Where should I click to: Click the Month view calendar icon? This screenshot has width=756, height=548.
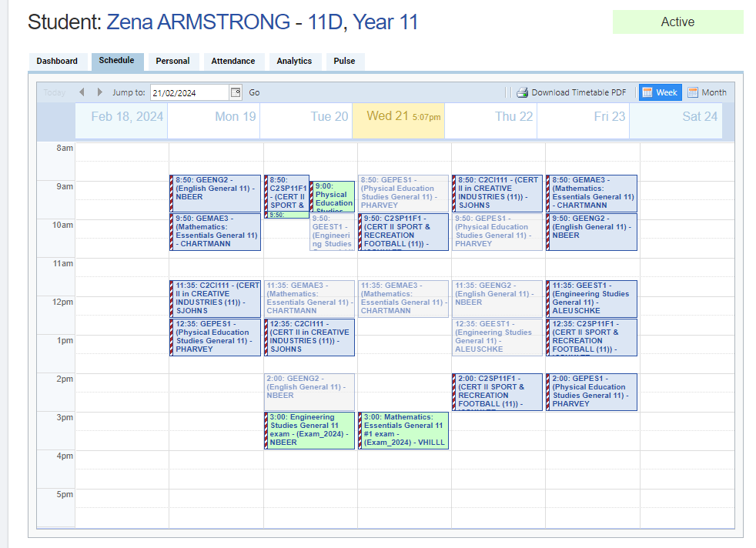tap(693, 92)
